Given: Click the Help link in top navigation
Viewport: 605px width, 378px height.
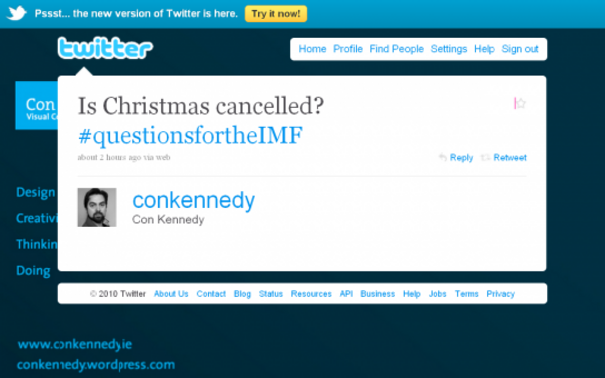Looking at the screenshot, I should pos(484,49).
